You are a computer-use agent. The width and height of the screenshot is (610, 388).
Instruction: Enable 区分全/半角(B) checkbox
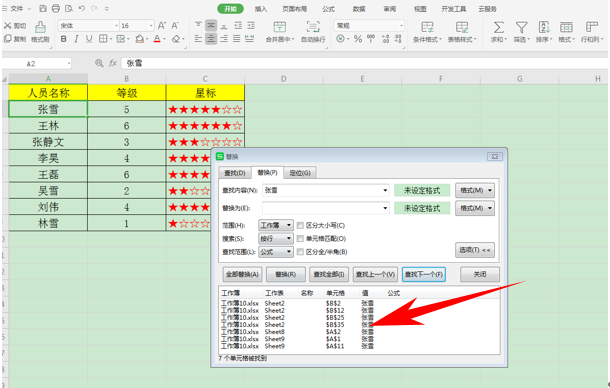300,252
